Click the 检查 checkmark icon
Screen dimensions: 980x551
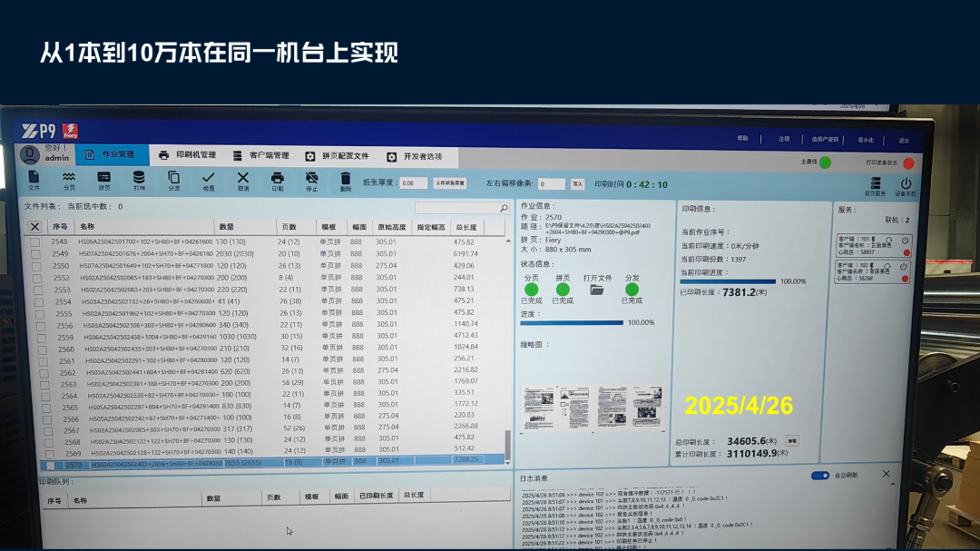209,182
